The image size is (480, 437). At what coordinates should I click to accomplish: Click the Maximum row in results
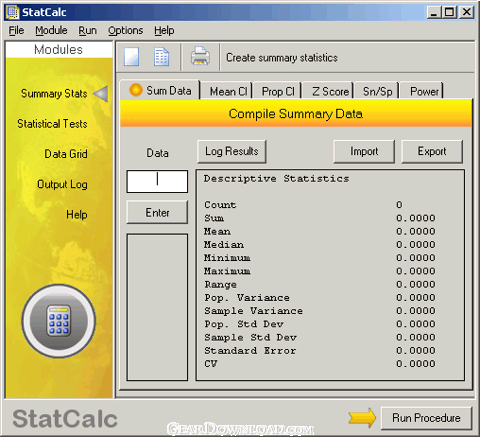pos(320,271)
